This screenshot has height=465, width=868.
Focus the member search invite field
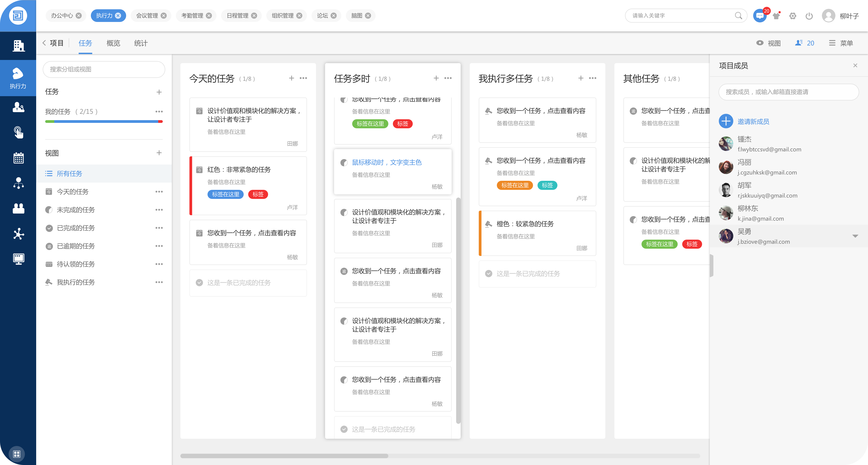pos(788,92)
